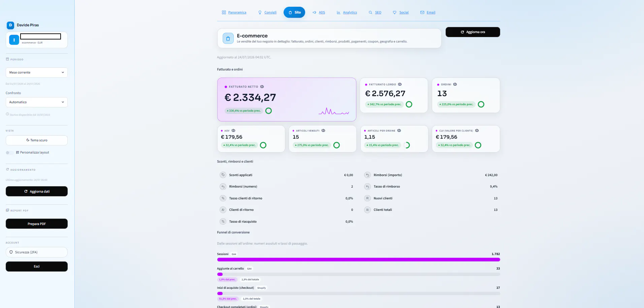
Task: Select the ecommerce EUR store card
Action: (x=37, y=40)
